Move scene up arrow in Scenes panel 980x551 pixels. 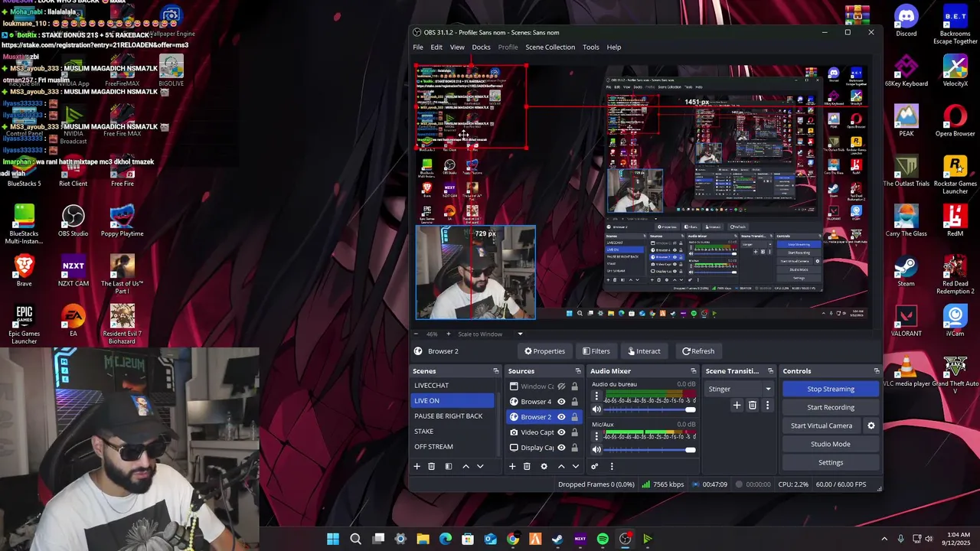click(x=465, y=466)
